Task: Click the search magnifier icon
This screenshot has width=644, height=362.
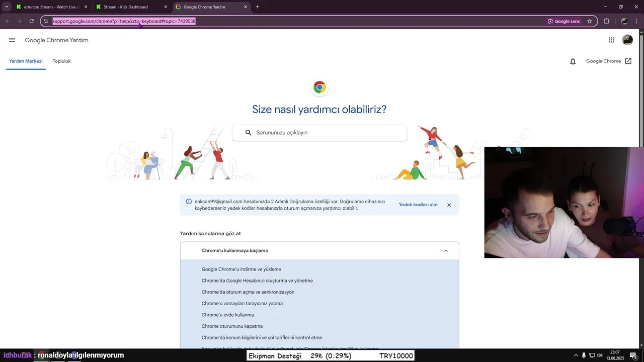Action: (248, 133)
